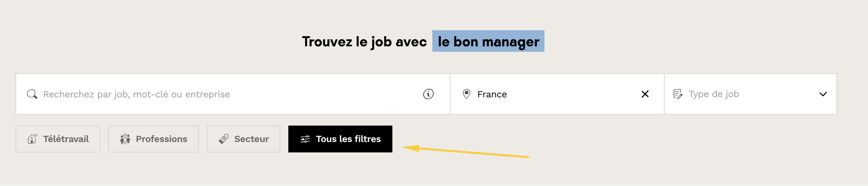The height and width of the screenshot is (186, 868).
Task: Clear the France location with X
Action: point(645,94)
